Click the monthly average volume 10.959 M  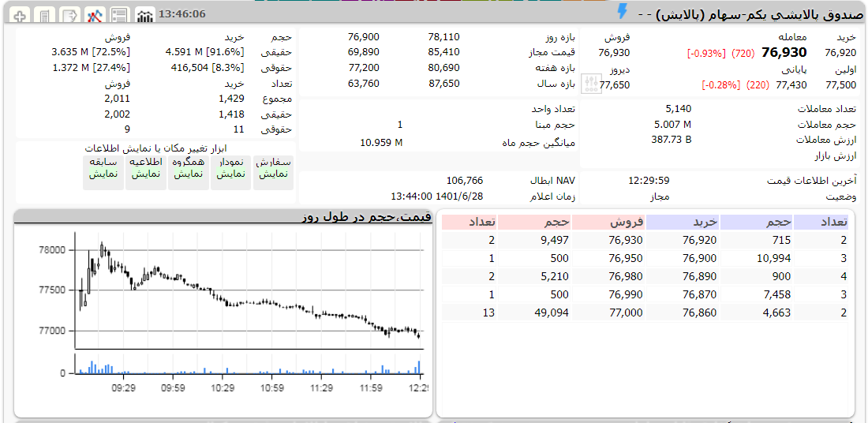click(381, 143)
